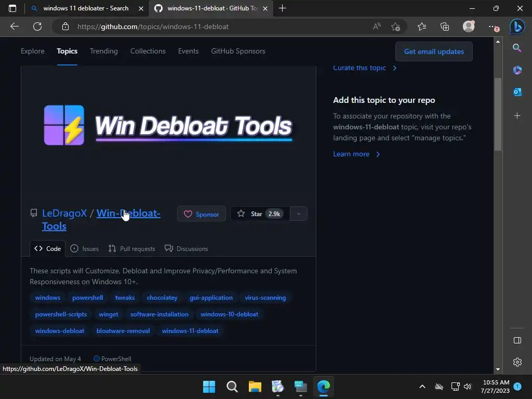The width and height of the screenshot is (532, 399).
Task: Open LeDragoX user profile link
Action: (x=64, y=213)
